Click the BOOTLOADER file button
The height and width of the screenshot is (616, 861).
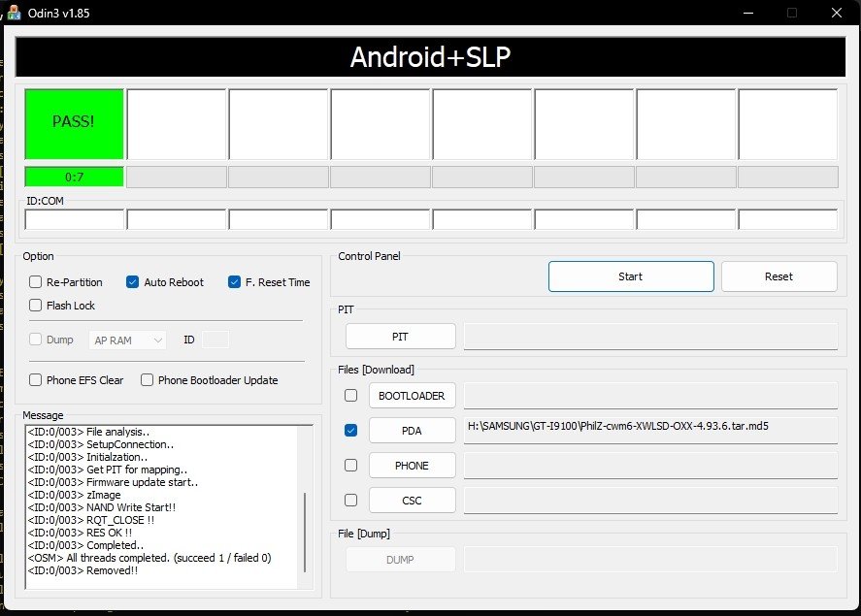[412, 396]
